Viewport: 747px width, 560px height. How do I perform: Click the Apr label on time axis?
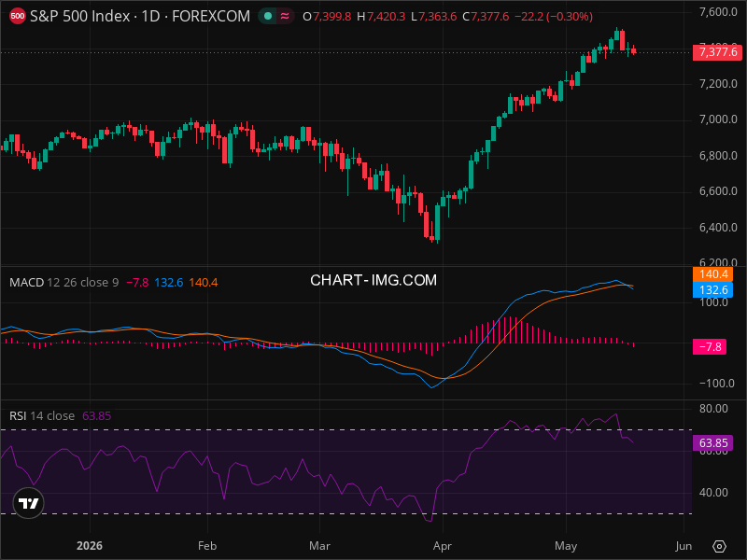point(442,546)
